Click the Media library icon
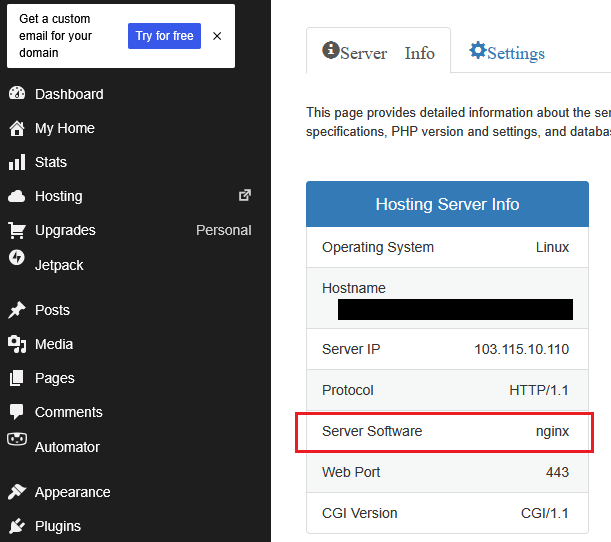Viewport: 611px width, 542px height. pos(17,344)
